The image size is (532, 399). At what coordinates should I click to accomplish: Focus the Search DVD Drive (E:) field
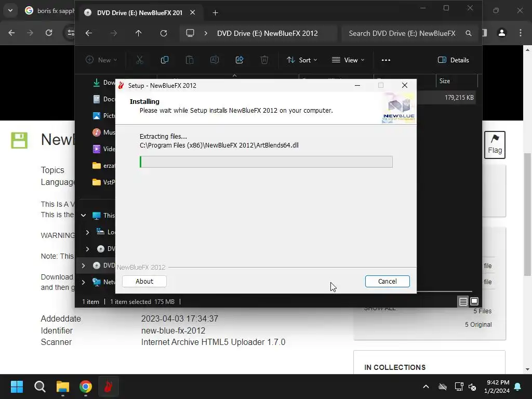coord(402,33)
